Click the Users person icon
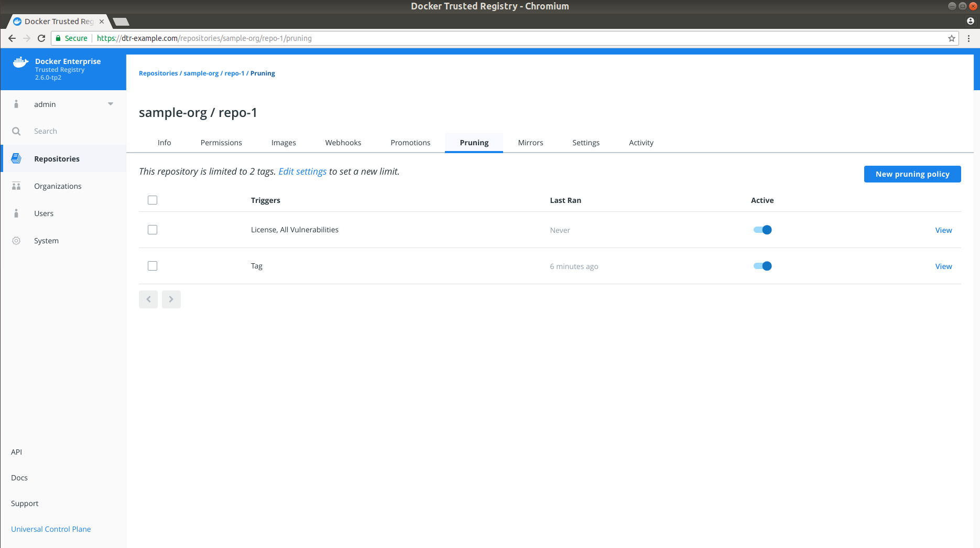 click(x=16, y=213)
